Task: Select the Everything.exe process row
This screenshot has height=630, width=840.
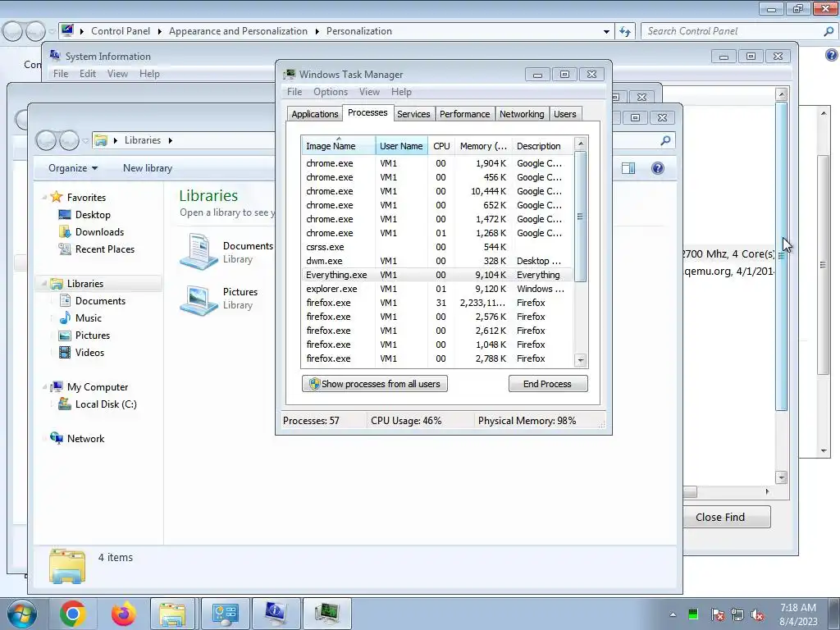Action: pos(437,275)
